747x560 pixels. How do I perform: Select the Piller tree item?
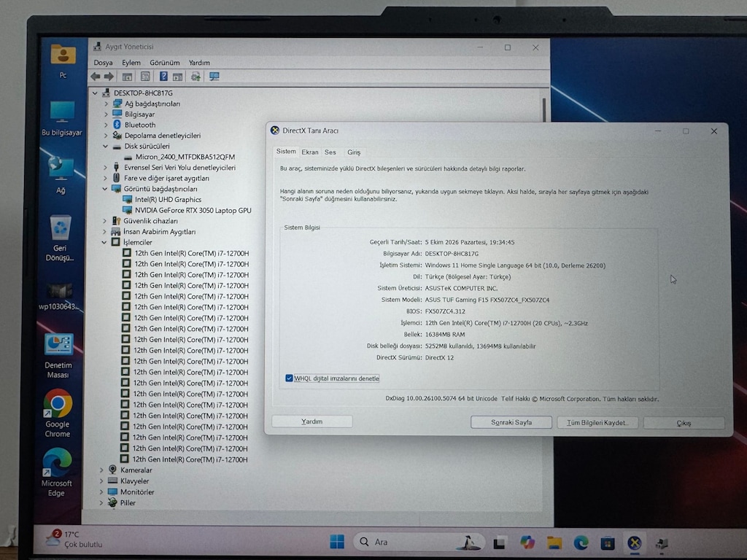pyautogui.click(x=128, y=503)
